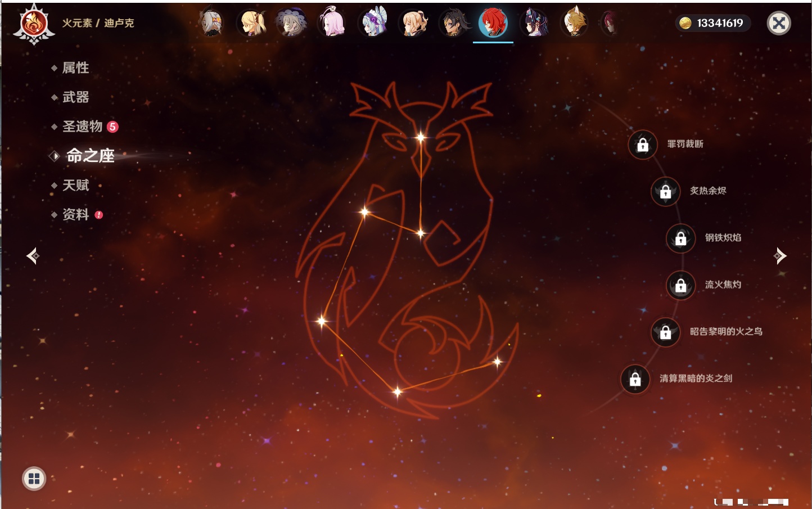Open the 天赋 talents page

coord(75,185)
